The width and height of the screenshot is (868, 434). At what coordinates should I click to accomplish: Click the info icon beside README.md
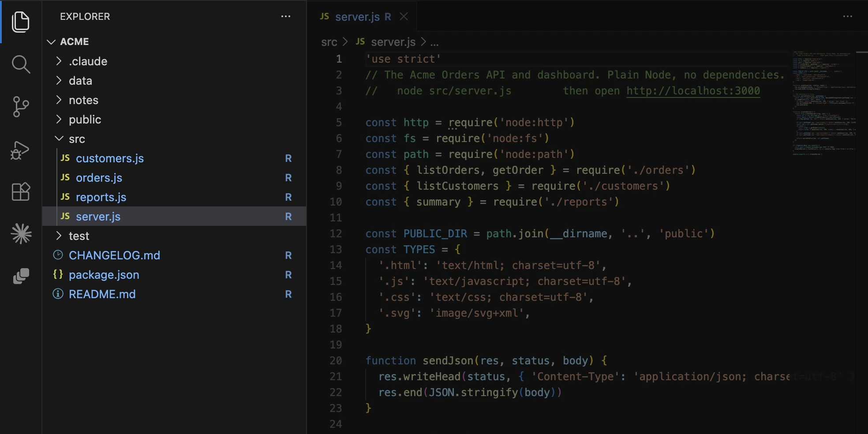click(58, 294)
